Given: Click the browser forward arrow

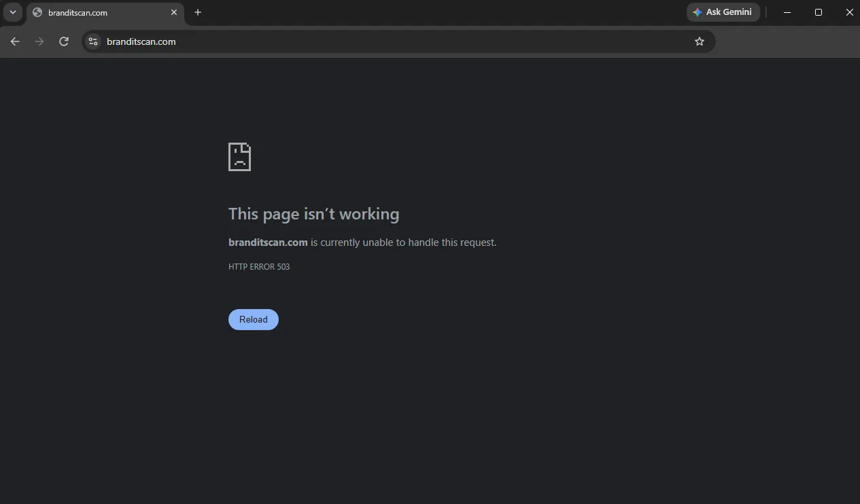Looking at the screenshot, I should tap(39, 41).
